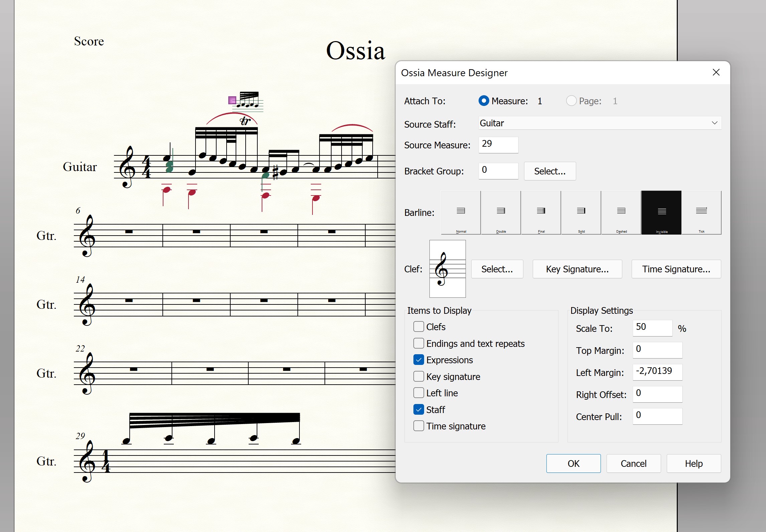The height and width of the screenshot is (532, 766).
Task: Select the Page radio button
Action: (x=571, y=101)
